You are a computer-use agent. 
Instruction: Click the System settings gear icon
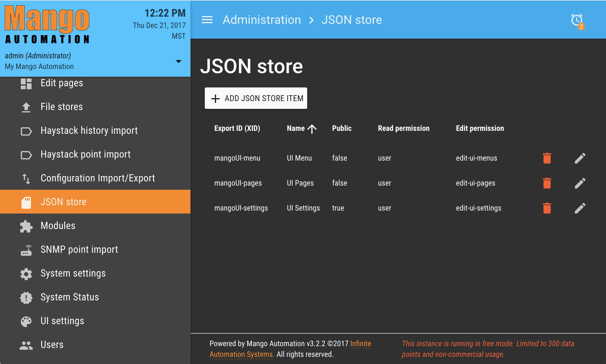26,274
